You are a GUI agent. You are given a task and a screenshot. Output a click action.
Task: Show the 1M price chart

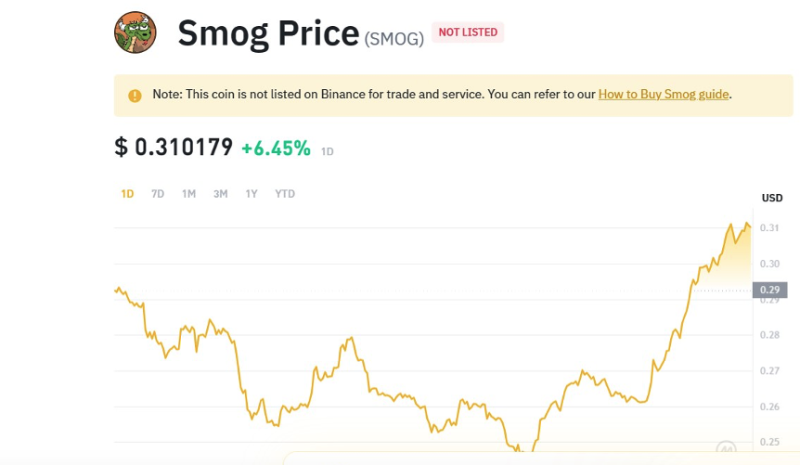[188, 194]
